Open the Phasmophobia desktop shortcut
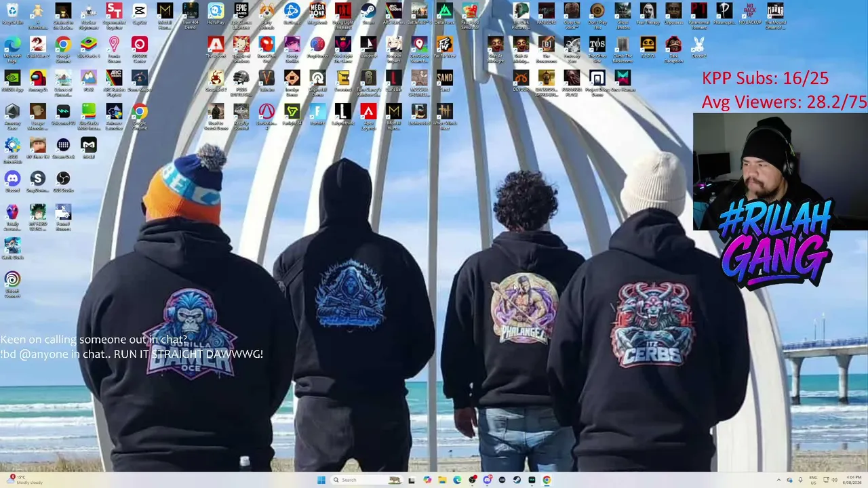868x488 pixels. pos(724,14)
